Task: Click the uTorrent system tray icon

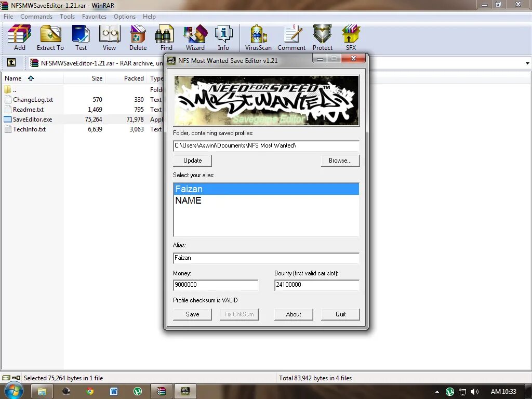Action: tap(450, 392)
